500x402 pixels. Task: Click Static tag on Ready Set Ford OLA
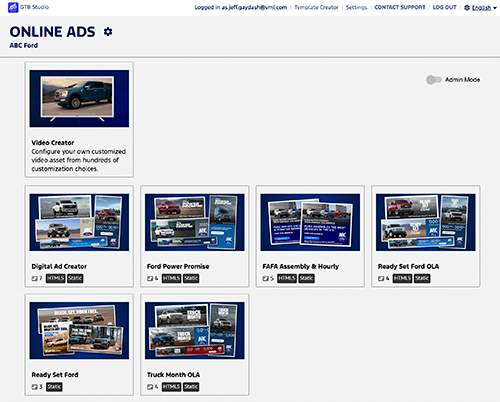point(422,278)
